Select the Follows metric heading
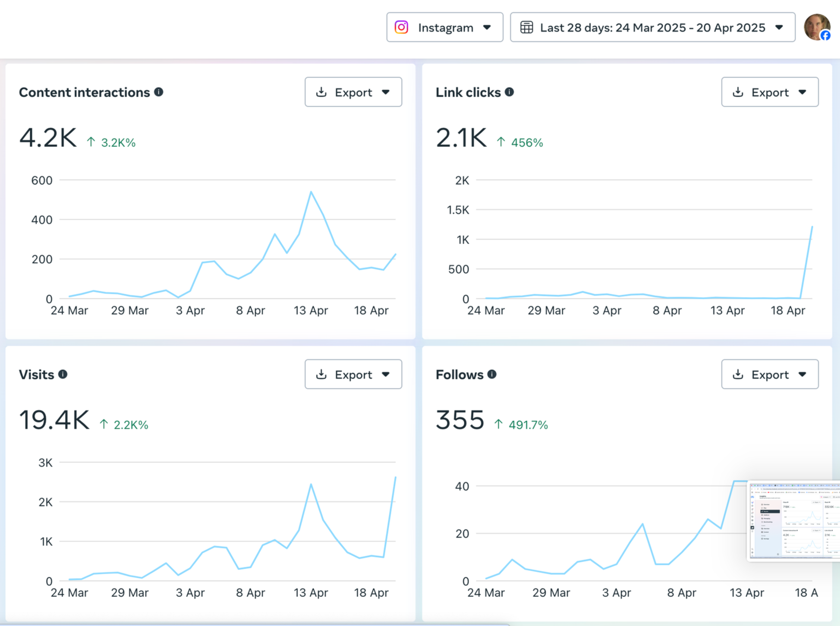 coord(459,374)
